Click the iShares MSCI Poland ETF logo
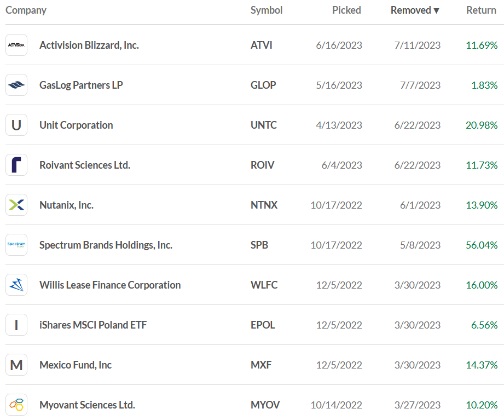Screen dimensions: 504x420 (16, 325)
